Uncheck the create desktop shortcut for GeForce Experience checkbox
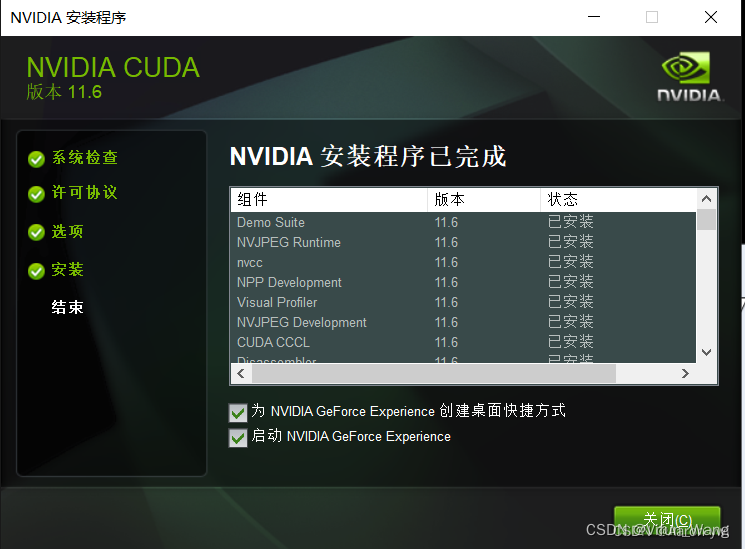 tap(238, 413)
